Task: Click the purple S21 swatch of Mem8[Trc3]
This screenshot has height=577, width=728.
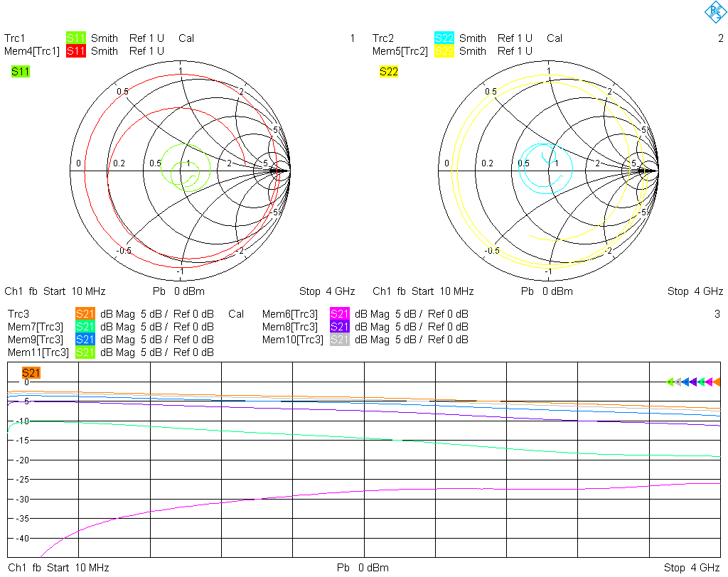Action: [x=339, y=327]
